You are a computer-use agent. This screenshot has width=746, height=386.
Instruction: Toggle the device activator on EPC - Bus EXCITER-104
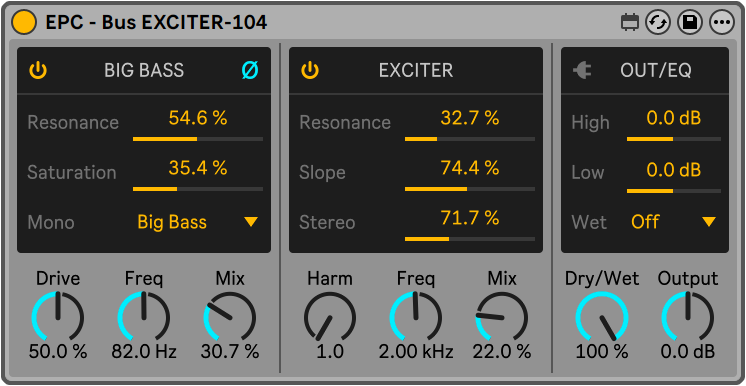24,22
